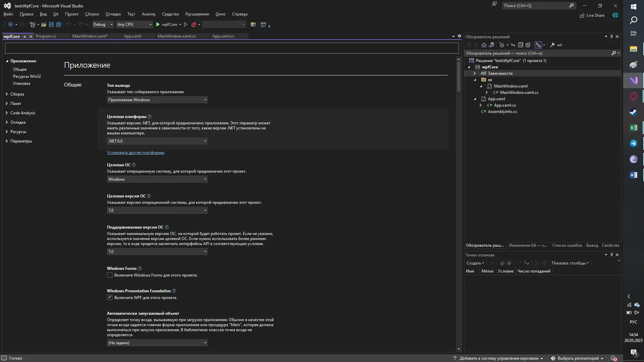Switch to the Program.cs tab

pos(46,36)
